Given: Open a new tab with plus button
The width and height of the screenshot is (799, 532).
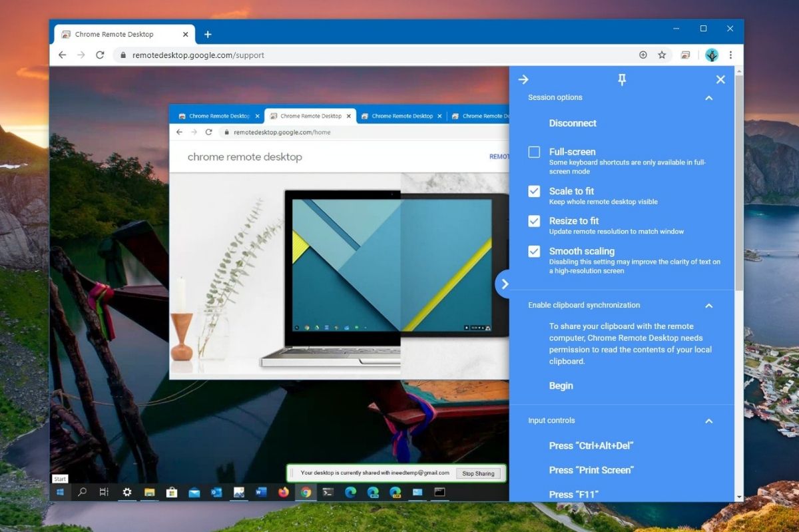Looking at the screenshot, I should pos(208,34).
